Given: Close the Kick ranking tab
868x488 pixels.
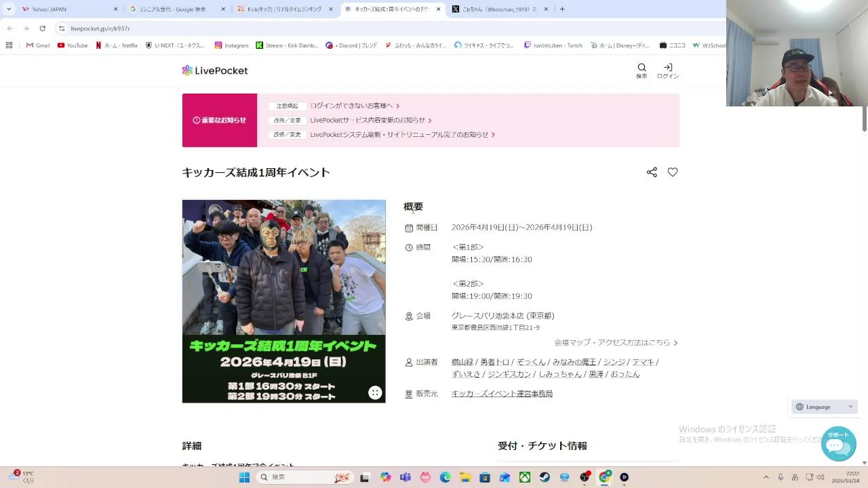Looking at the screenshot, I should tap(331, 9).
